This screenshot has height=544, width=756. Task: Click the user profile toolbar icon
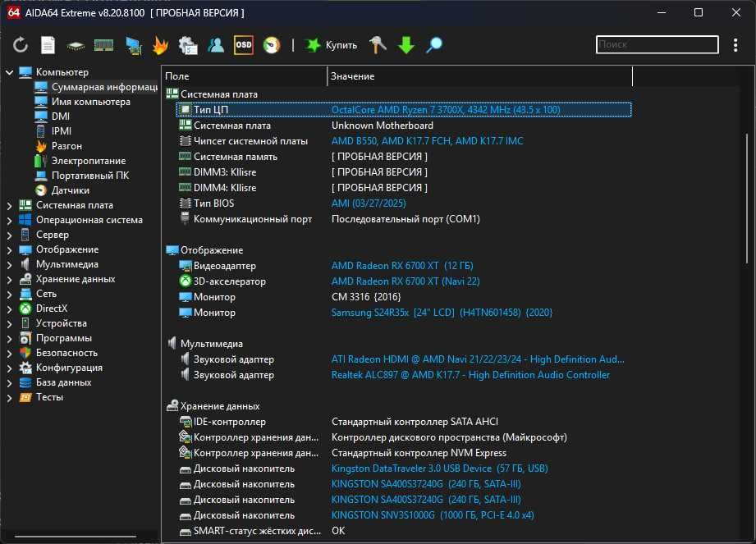[x=216, y=45]
